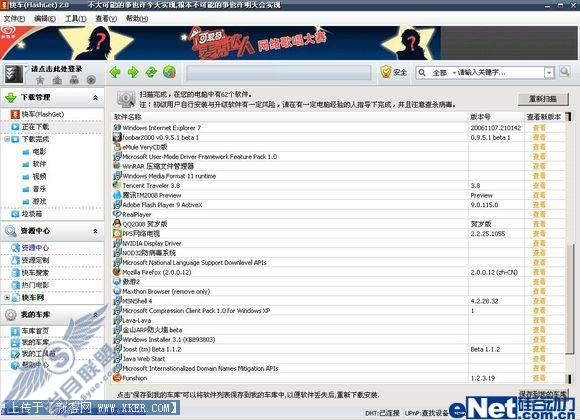This screenshot has height=420, width=580.
Task: Click the 我的车库 panel header icon
Action: [x=10, y=315]
